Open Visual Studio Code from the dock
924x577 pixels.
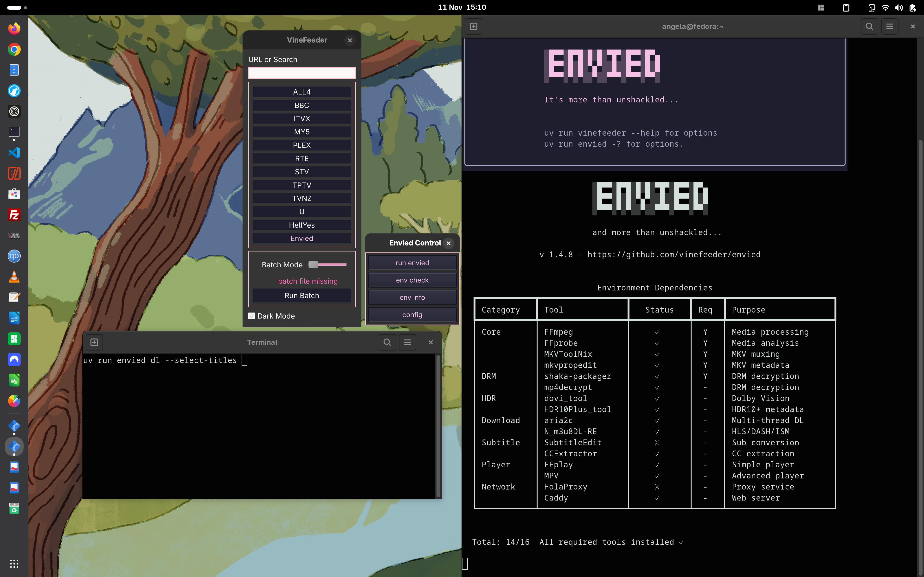coord(14,153)
